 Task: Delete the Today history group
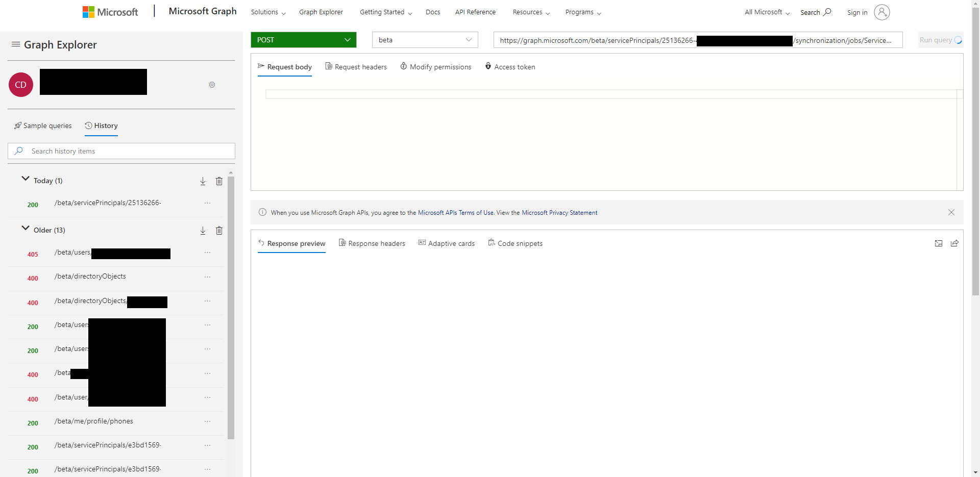pos(219,181)
